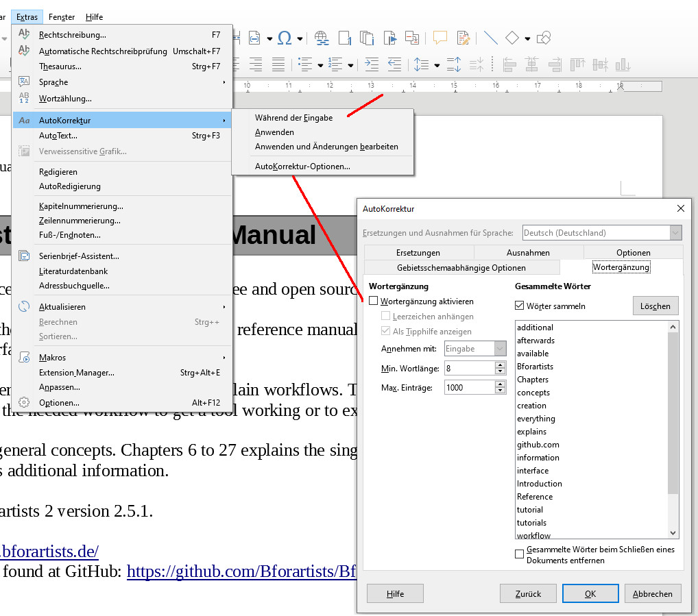Select the draw line tool icon
Viewport: 698px width, 616px height.
490,37
